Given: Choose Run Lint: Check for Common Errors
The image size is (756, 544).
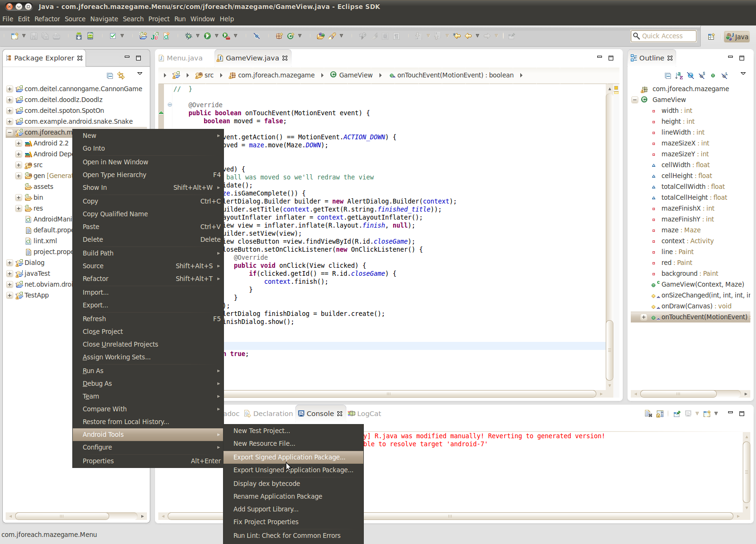Looking at the screenshot, I should 293,535.
